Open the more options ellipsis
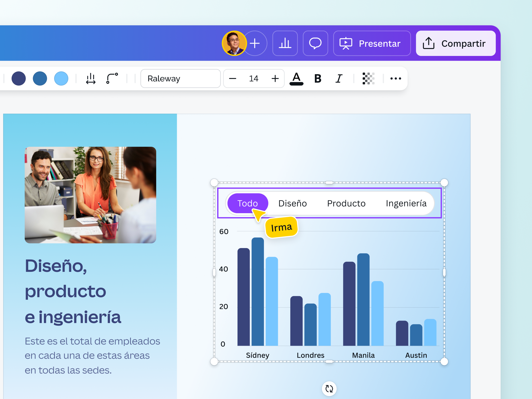 click(396, 78)
